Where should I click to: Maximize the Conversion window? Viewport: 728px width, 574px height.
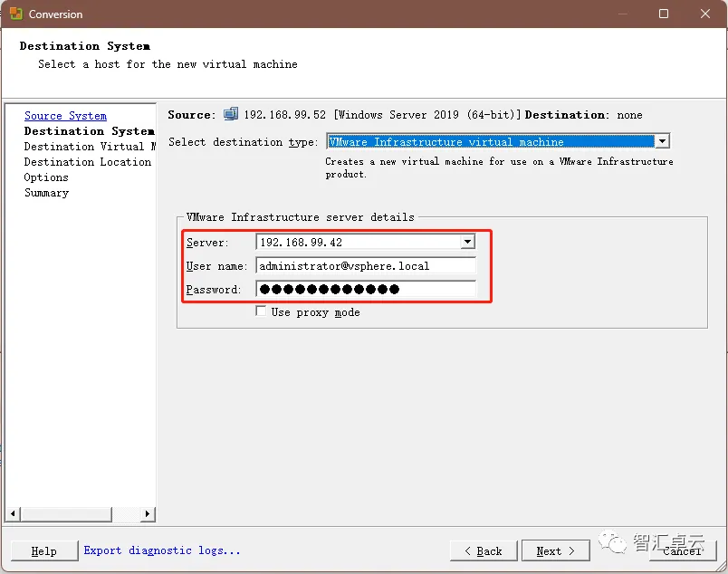point(664,14)
